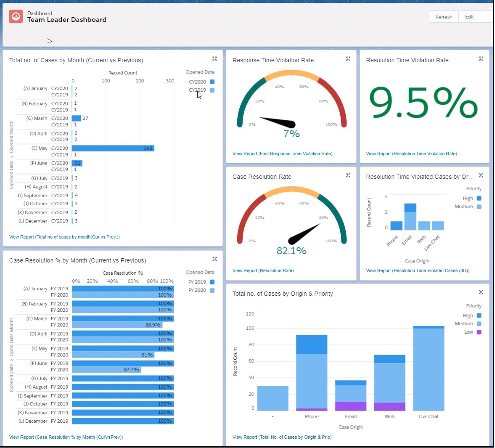This screenshot has width=495, height=448.
Task: Expand the Total no. of Cases by Month chart
Action: click(x=214, y=59)
